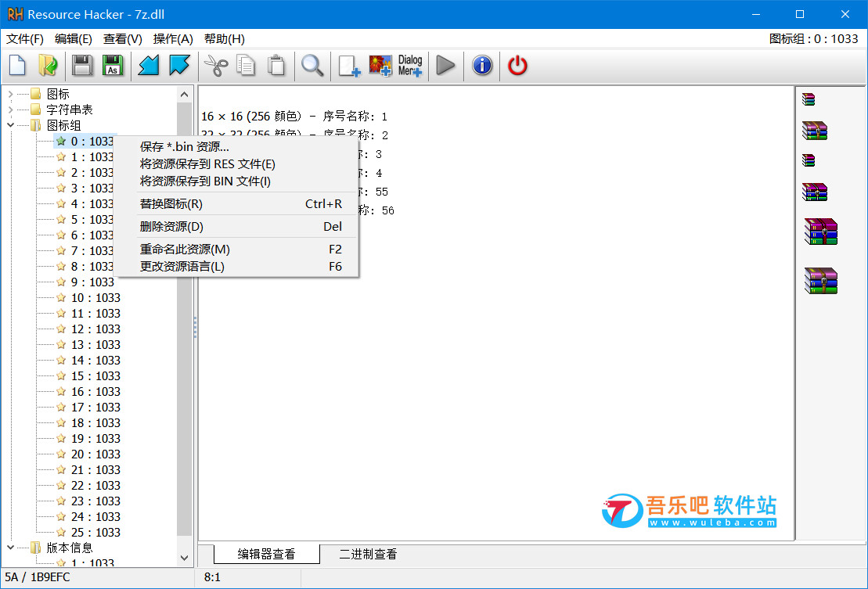The image size is (868, 589).
Task: Select the 版本信息 folder in tree
Action: pos(69,548)
